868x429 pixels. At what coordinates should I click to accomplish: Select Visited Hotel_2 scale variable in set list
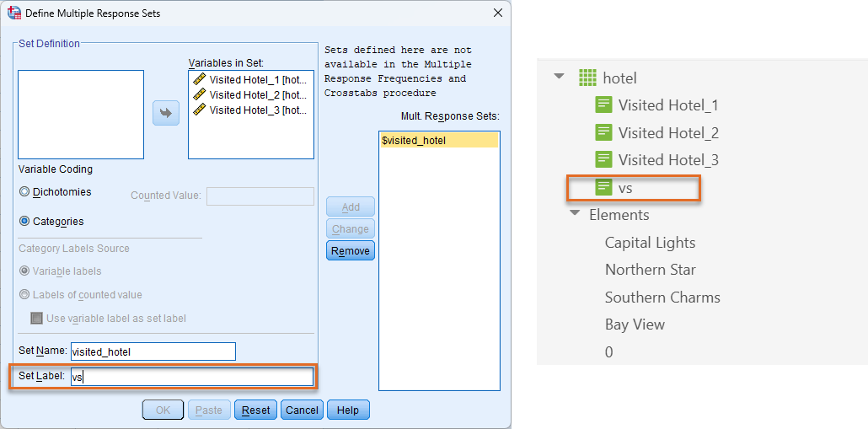coord(251,94)
